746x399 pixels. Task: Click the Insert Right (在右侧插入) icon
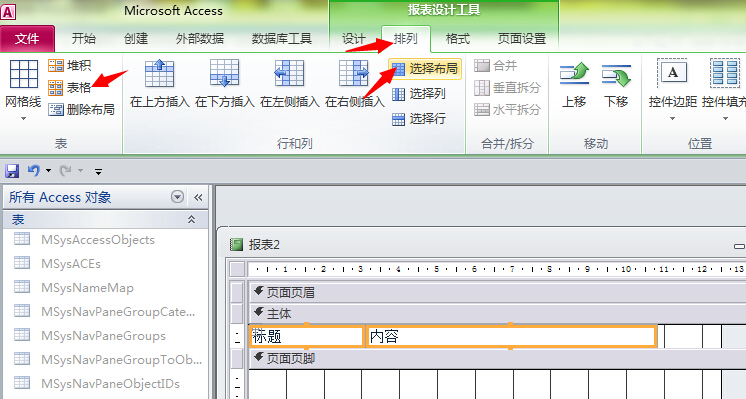(354, 74)
